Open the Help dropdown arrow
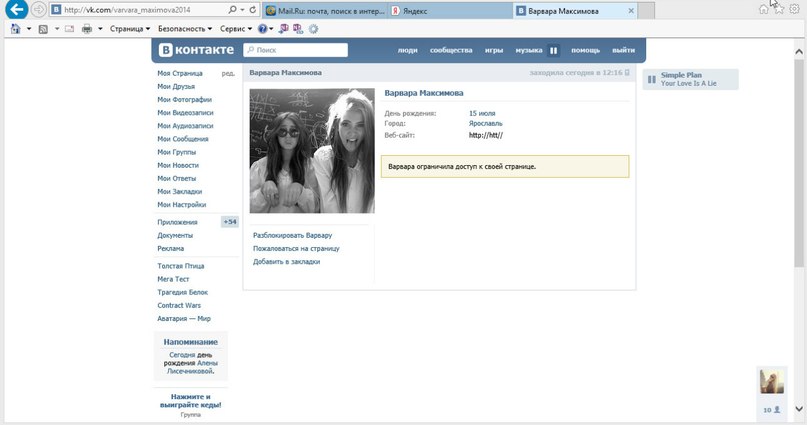 (x=271, y=29)
